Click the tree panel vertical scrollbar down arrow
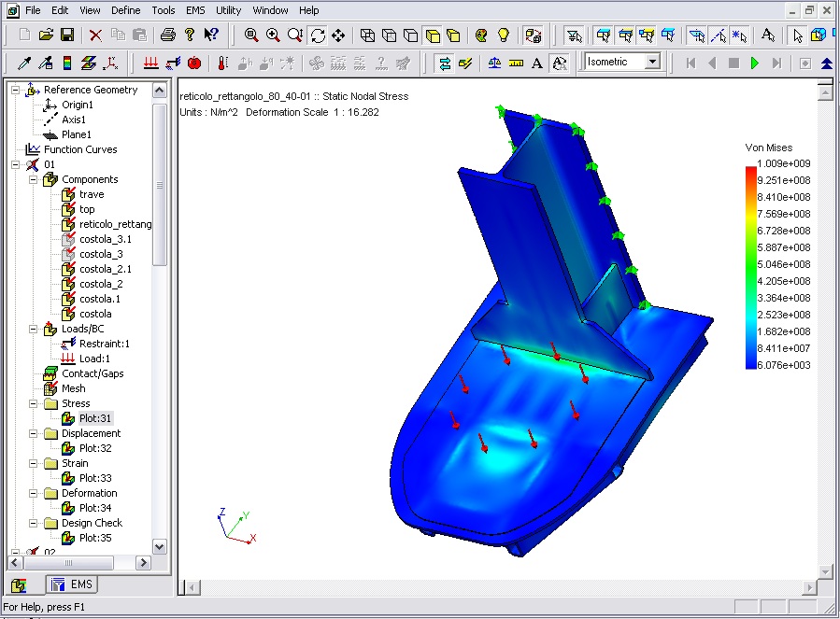 pyautogui.click(x=159, y=547)
